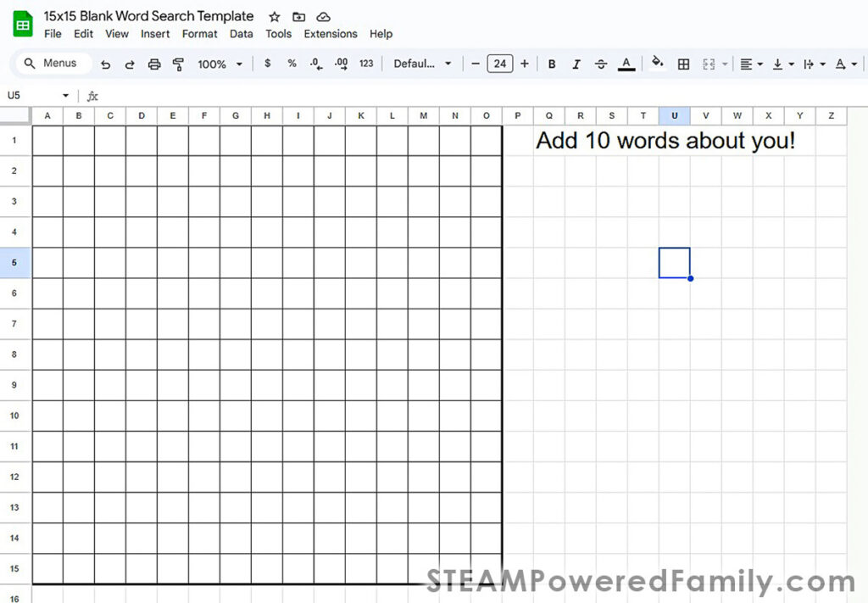The image size is (868, 603).
Task: Star the spreadsheet
Action: pyautogui.click(x=273, y=16)
